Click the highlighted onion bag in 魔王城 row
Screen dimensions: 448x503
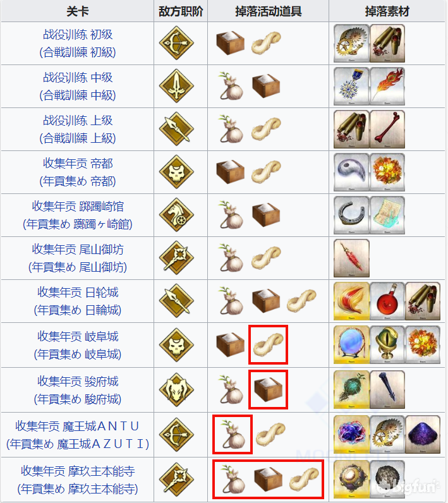click(x=233, y=434)
